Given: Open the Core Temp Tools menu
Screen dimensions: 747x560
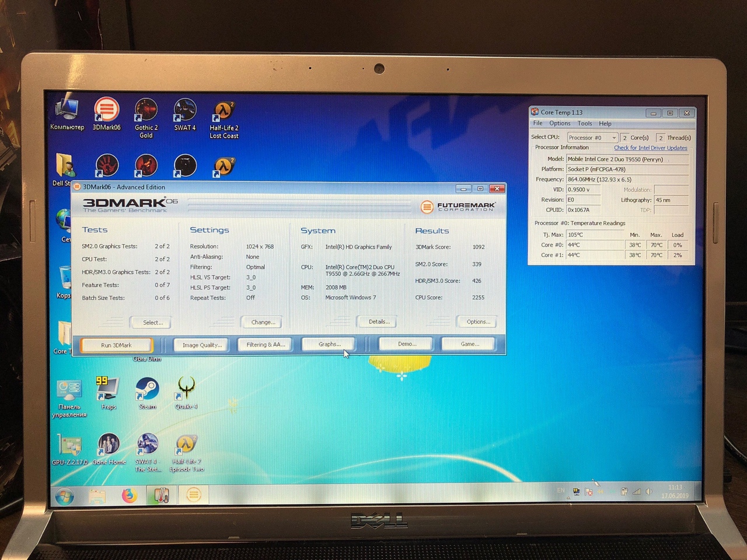Looking at the screenshot, I should point(585,123).
